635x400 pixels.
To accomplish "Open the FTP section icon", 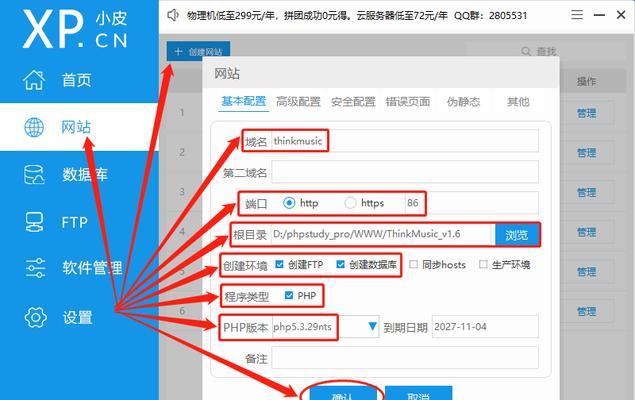I will click(34, 222).
